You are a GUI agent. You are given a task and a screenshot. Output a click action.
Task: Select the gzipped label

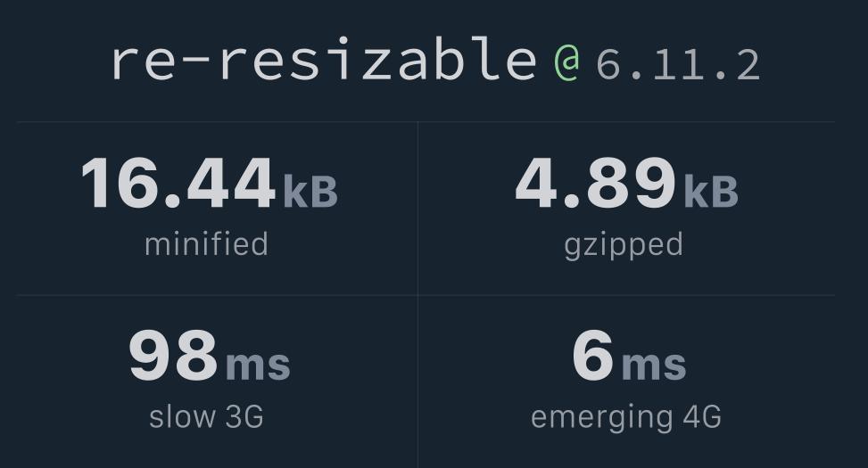[x=624, y=244]
